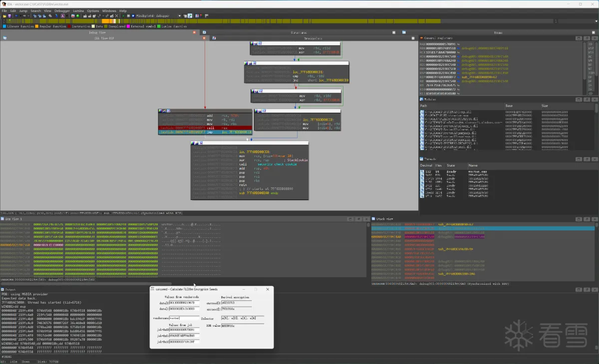Open the Debugger menu

pyautogui.click(x=62, y=10)
